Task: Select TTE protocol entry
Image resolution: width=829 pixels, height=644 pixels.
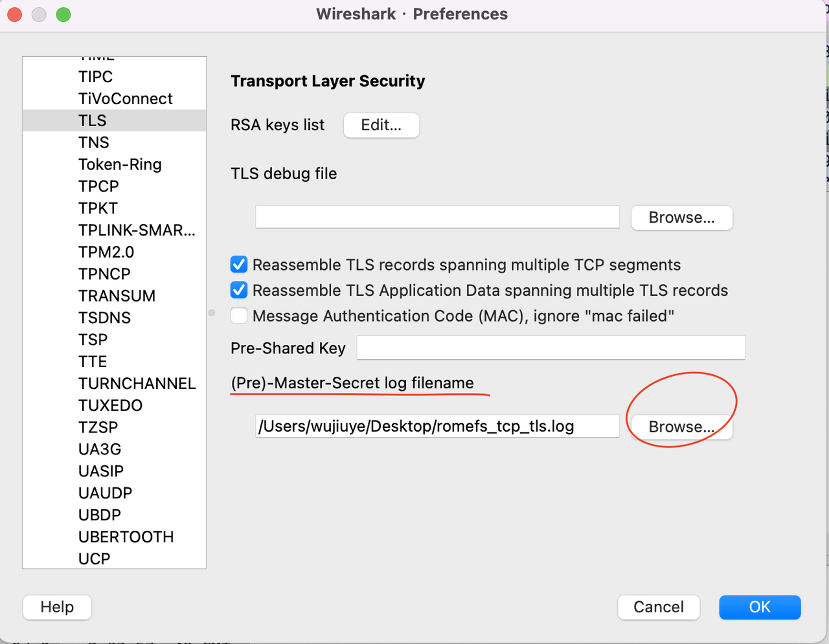Action: pos(115,362)
